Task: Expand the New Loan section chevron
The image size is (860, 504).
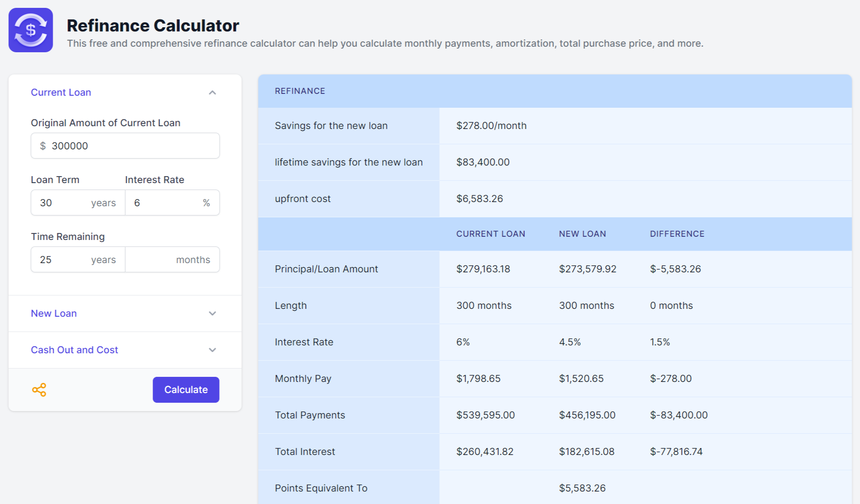Action: [212, 313]
